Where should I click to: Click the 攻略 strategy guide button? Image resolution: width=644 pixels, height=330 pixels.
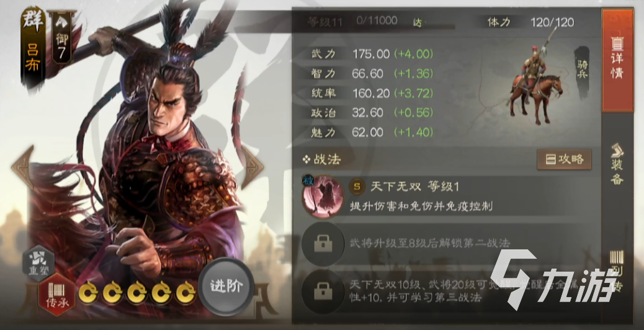click(565, 159)
